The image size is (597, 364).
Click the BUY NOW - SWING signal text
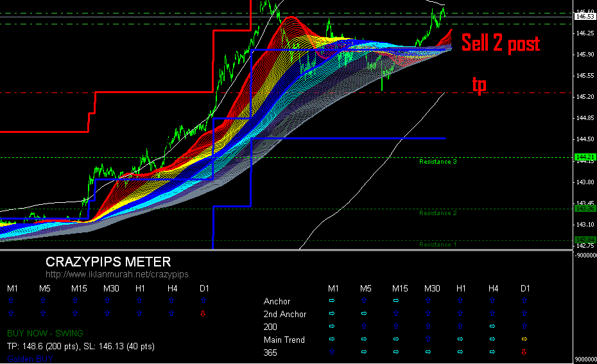point(45,334)
